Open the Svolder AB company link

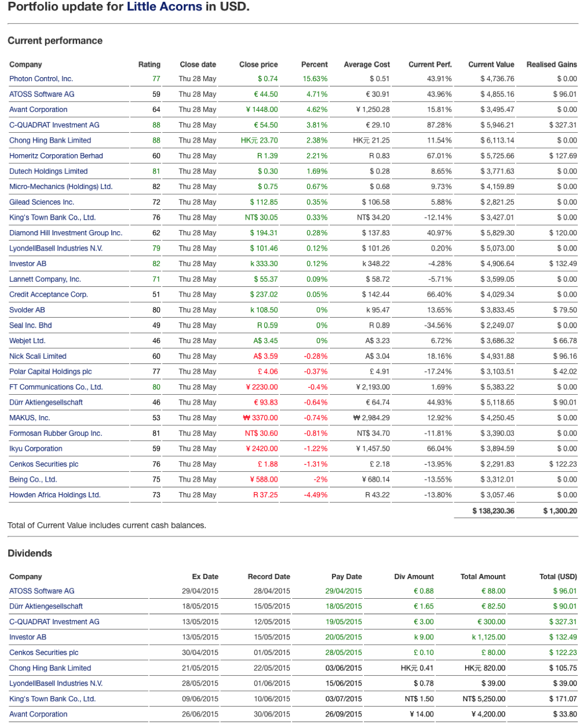click(27, 310)
